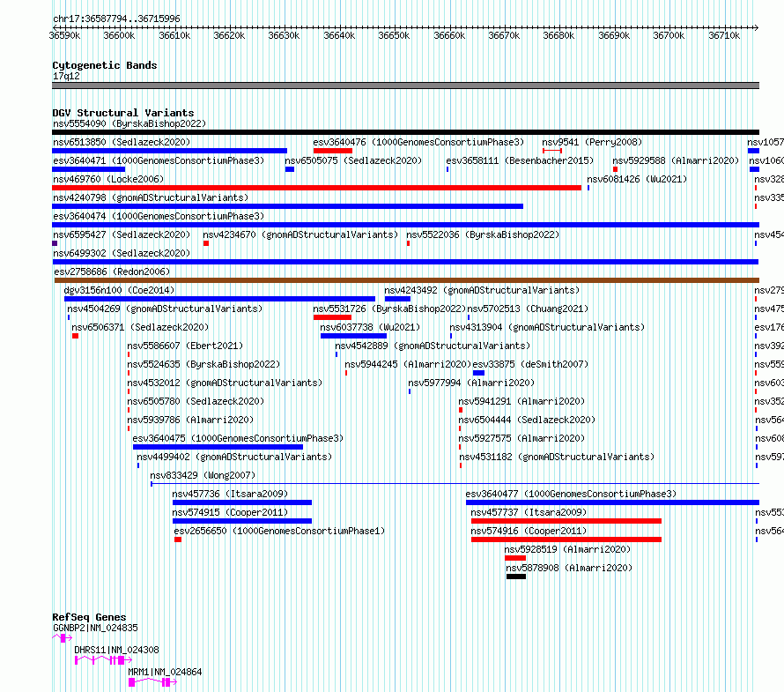Select nsv6504444 (Sedlazeck2020) variant label
This screenshot has height=692, width=784.
[x=527, y=420]
